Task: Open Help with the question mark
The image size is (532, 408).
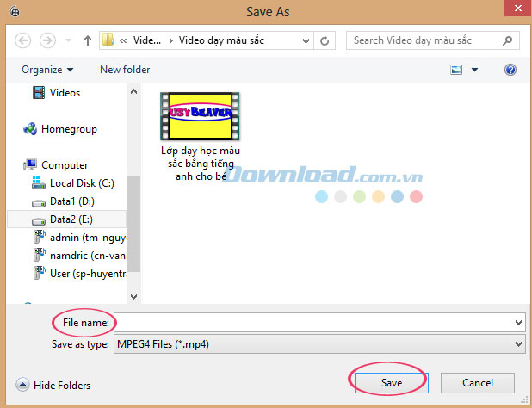Action: point(510,70)
